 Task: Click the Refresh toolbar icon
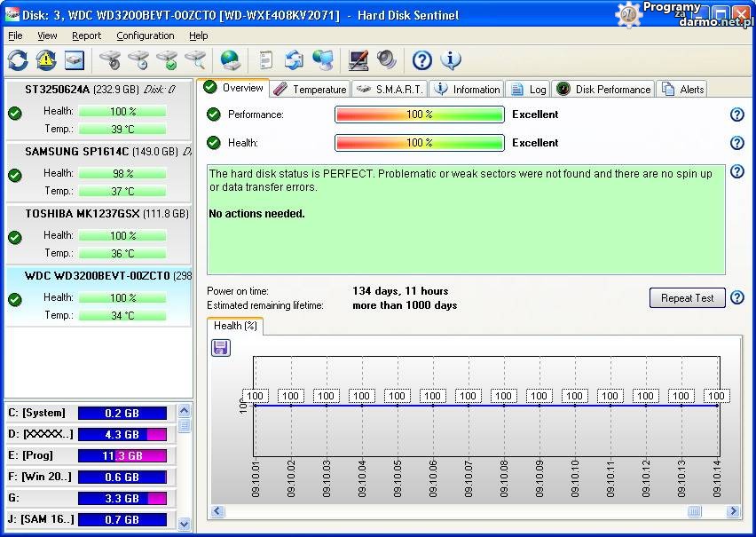click(x=18, y=60)
